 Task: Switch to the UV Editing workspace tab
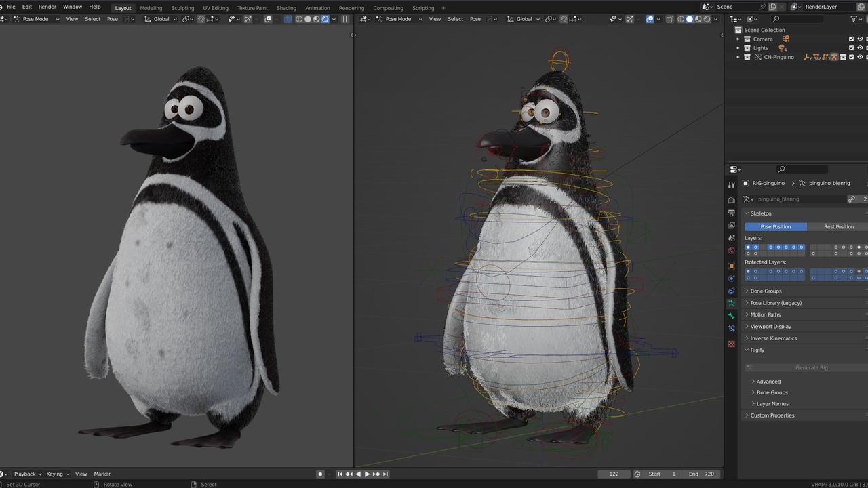215,8
